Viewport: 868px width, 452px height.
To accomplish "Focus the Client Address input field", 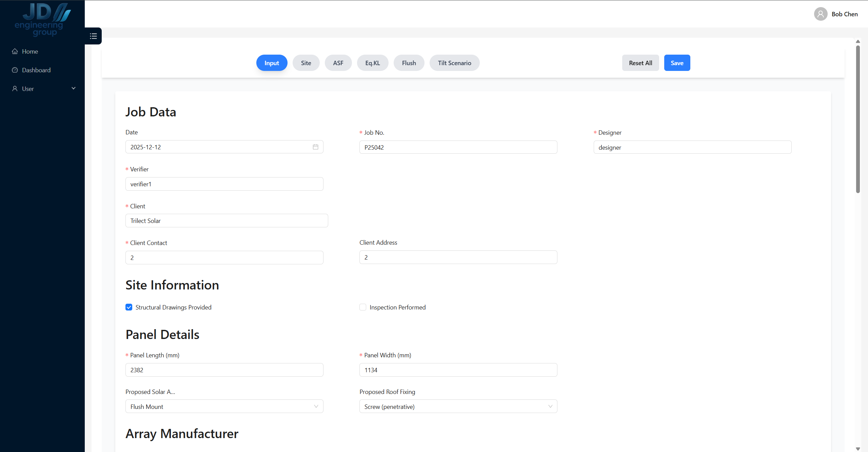I will coord(458,257).
